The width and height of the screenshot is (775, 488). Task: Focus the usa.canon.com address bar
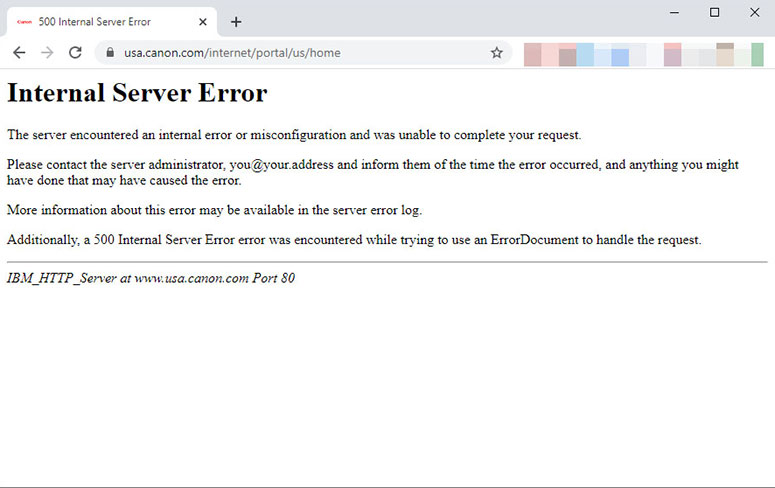pyautogui.click(x=300, y=53)
